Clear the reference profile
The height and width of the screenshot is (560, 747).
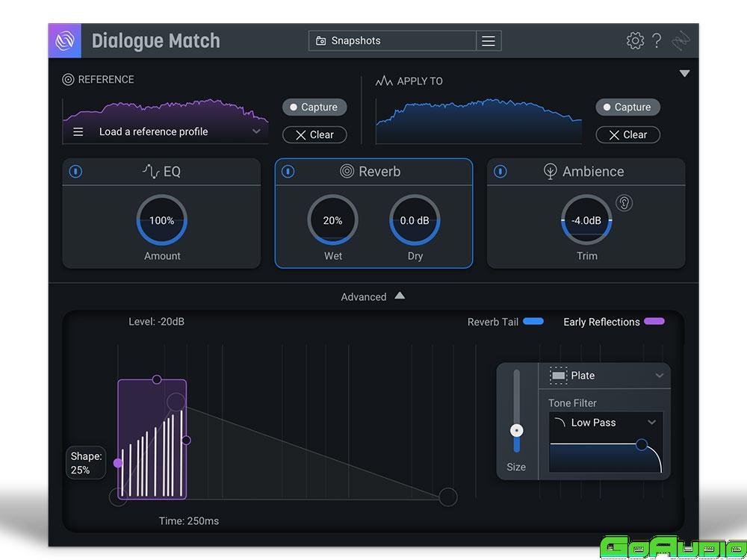tap(314, 134)
